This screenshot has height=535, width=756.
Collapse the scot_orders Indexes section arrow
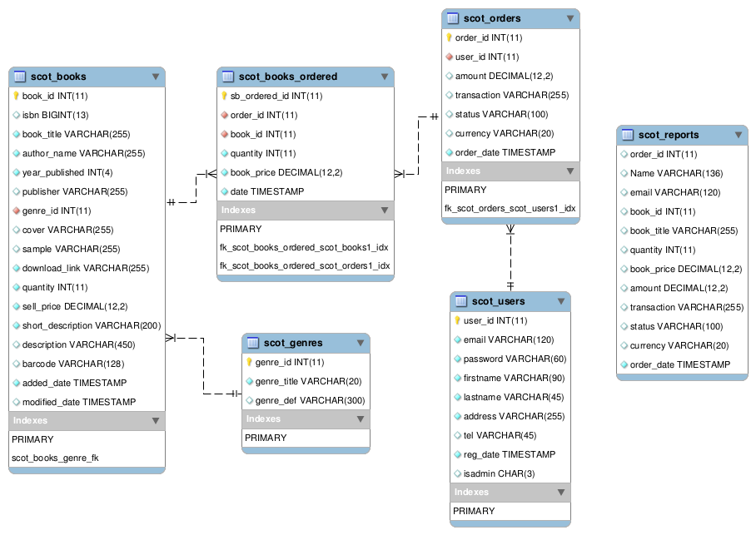tap(570, 171)
